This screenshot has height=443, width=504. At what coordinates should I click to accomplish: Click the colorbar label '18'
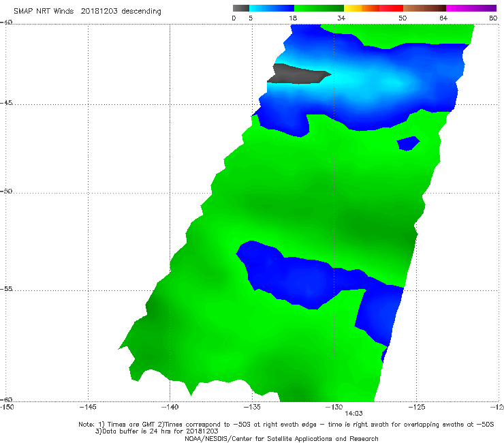293,18
